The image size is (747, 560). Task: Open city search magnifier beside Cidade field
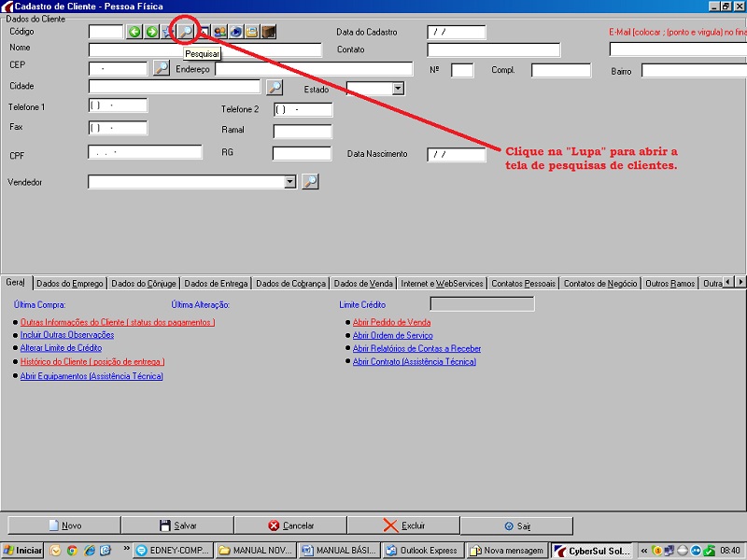275,87
